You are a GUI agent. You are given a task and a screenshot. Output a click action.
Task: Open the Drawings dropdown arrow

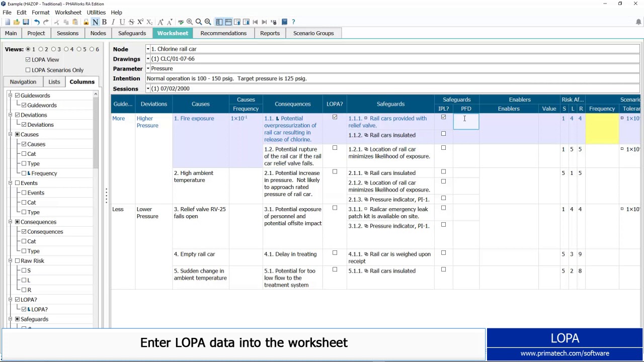coord(148,59)
